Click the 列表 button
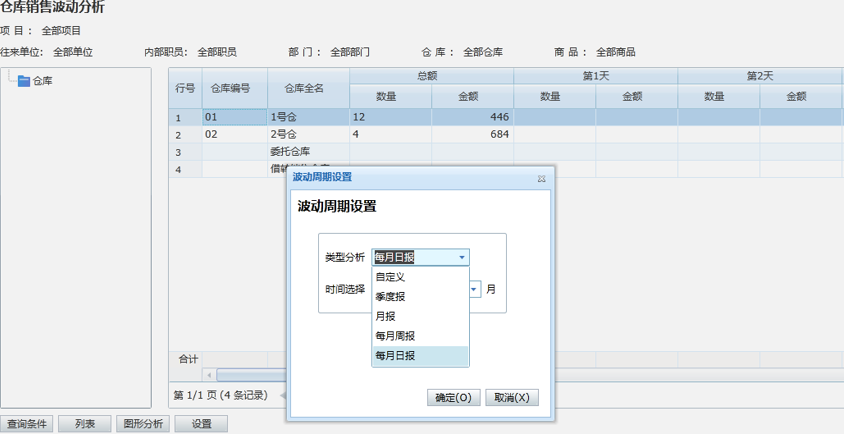The width and height of the screenshot is (844, 436). coord(85,424)
